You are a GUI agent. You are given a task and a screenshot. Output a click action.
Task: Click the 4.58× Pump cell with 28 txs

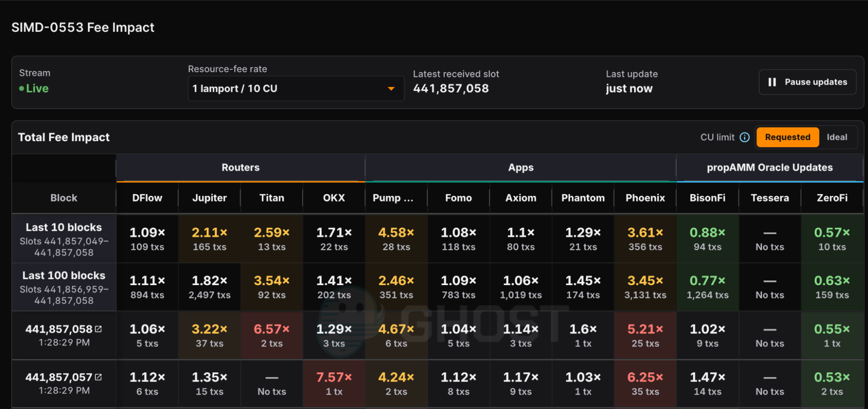tap(396, 239)
